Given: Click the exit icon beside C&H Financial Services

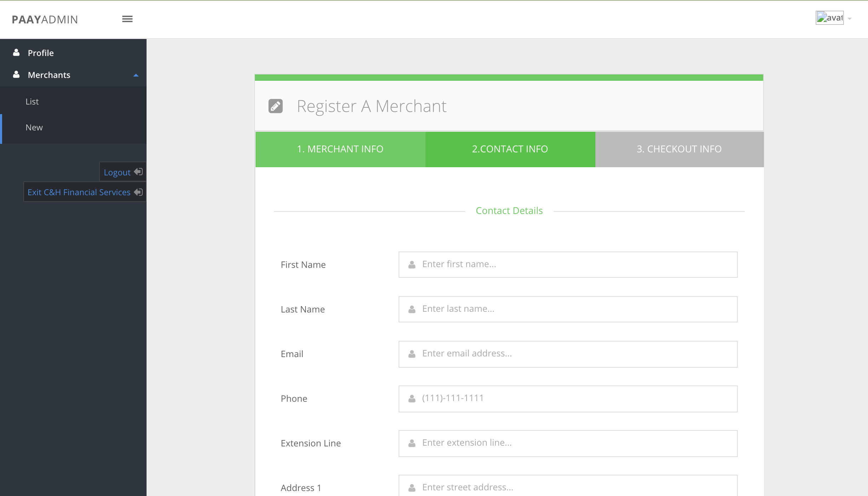Looking at the screenshot, I should coord(138,192).
